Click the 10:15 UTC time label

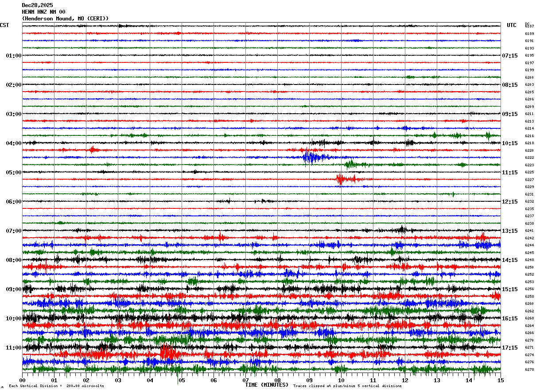tap(510, 143)
